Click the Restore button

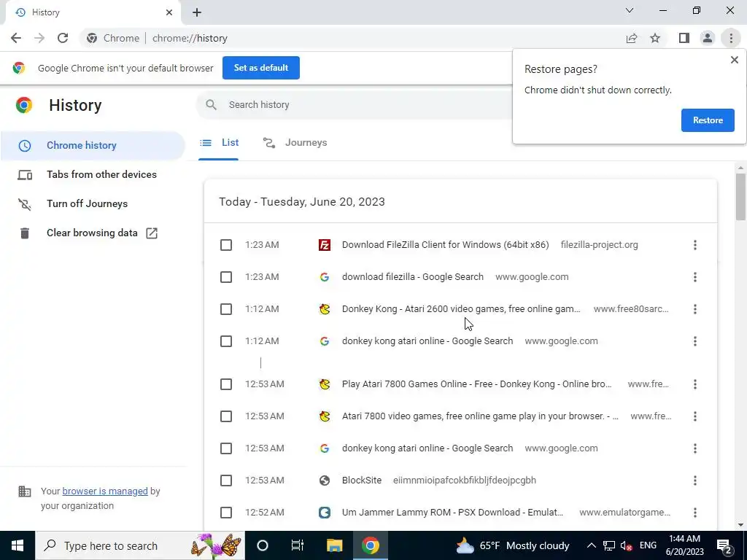pos(708,120)
